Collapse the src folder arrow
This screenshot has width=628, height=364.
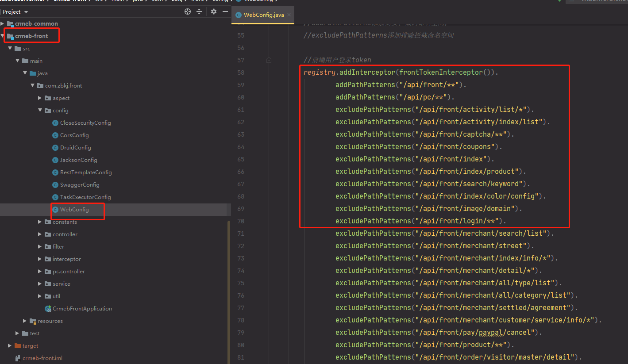point(10,48)
